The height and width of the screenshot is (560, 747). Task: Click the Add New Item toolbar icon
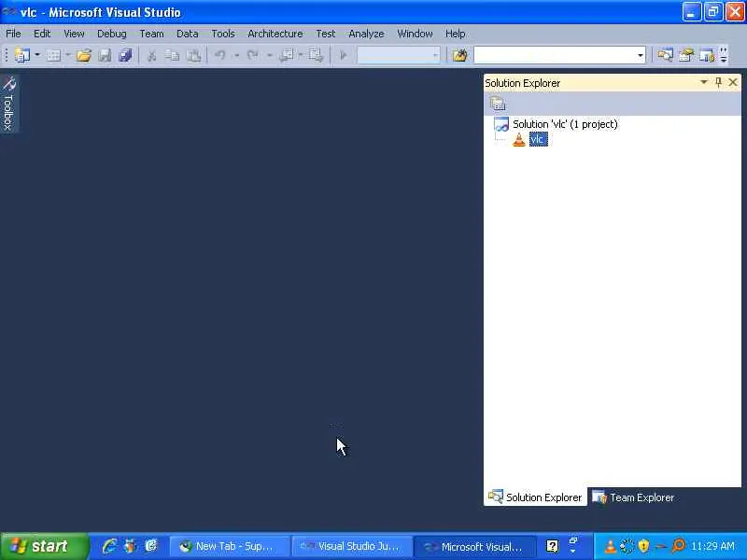tap(53, 55)
